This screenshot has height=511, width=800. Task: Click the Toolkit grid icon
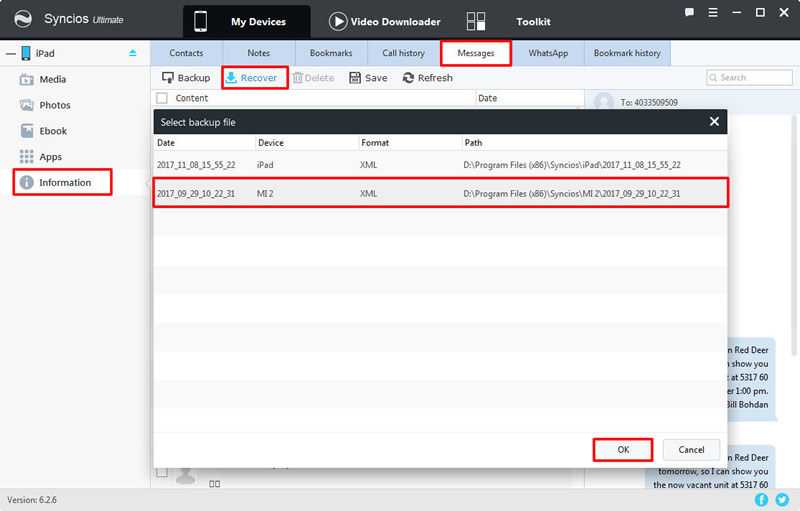click(476, 21)
